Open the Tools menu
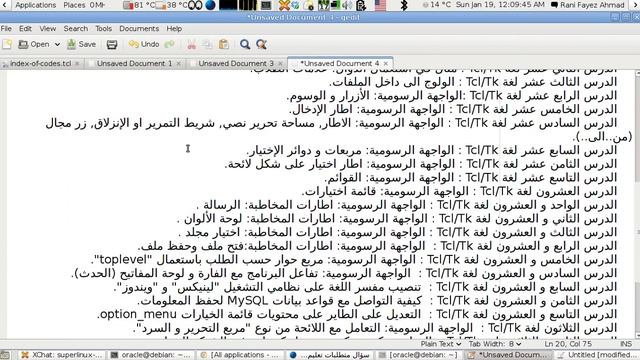The height and width of the screenshot is (360, 640). [104, 29]
